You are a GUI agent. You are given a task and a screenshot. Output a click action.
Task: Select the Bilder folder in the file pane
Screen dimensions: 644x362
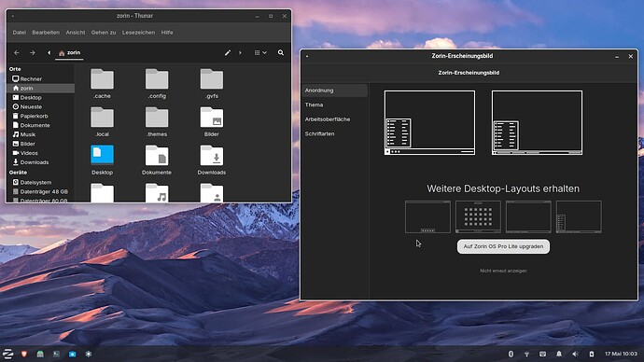(x=212, y=118)
